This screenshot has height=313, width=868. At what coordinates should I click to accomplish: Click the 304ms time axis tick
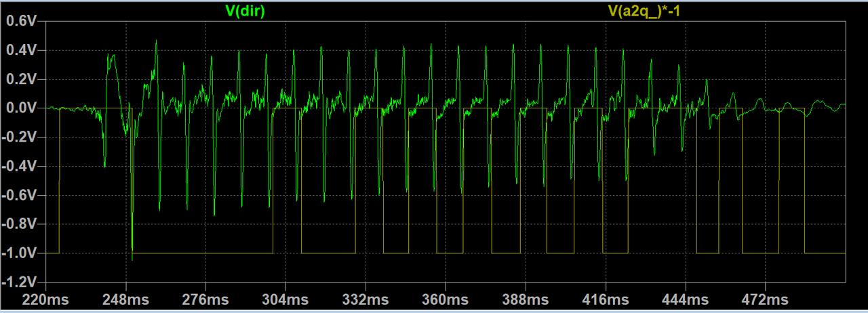click(x=285, y=299)
